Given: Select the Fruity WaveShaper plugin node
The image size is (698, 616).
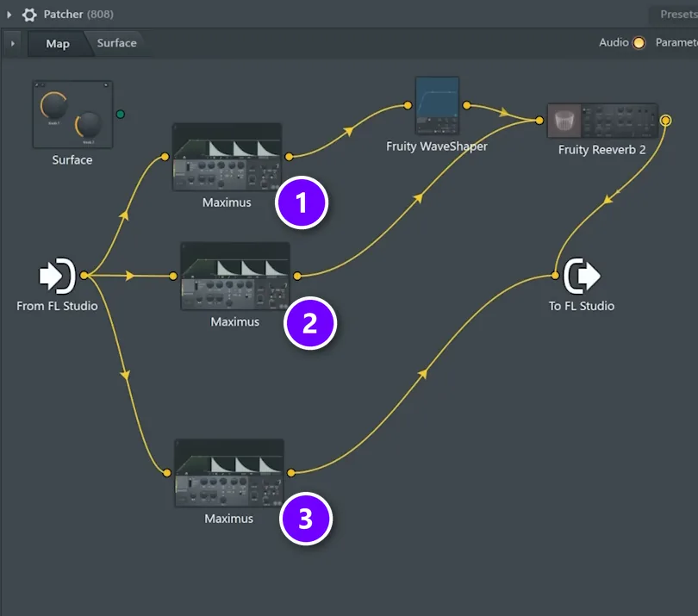Looking at the screenshot, I should click(437, 105).
